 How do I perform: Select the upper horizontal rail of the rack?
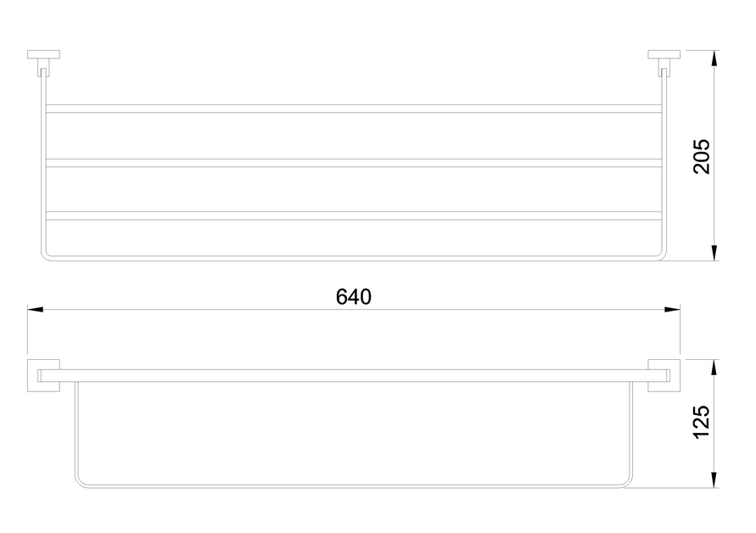click(x=352, y=109)
